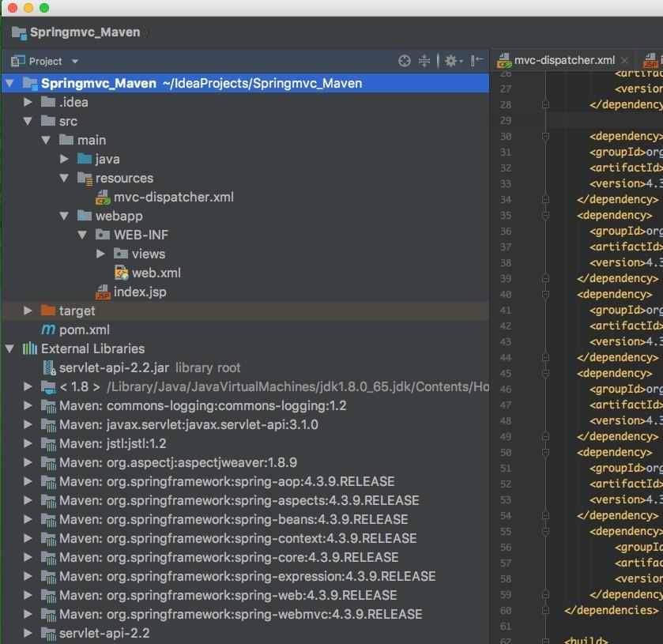Image resolution: width=663 pixels, height=644 pixels.
Task: Click the blue java source folder icon
Action: pyautogui.click(x=85, y=159)
